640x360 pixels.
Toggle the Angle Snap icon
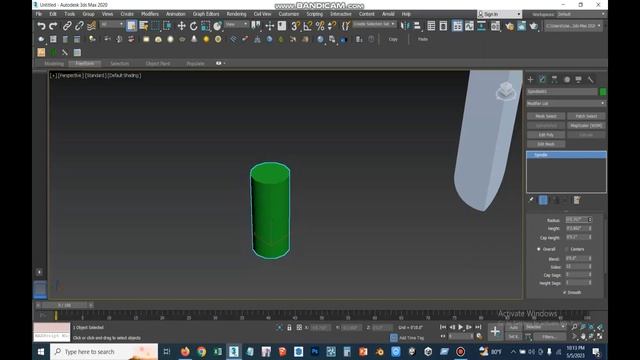pyautogui.click(x=308, y=26)
